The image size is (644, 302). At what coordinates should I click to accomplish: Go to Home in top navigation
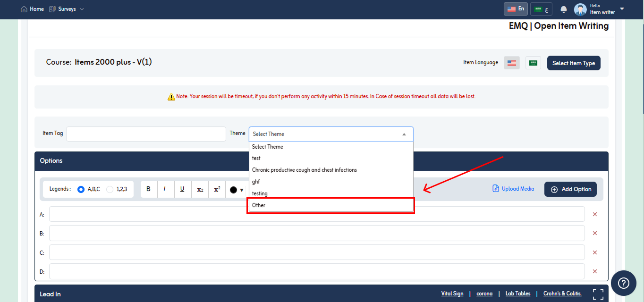(x=32, y=9)
